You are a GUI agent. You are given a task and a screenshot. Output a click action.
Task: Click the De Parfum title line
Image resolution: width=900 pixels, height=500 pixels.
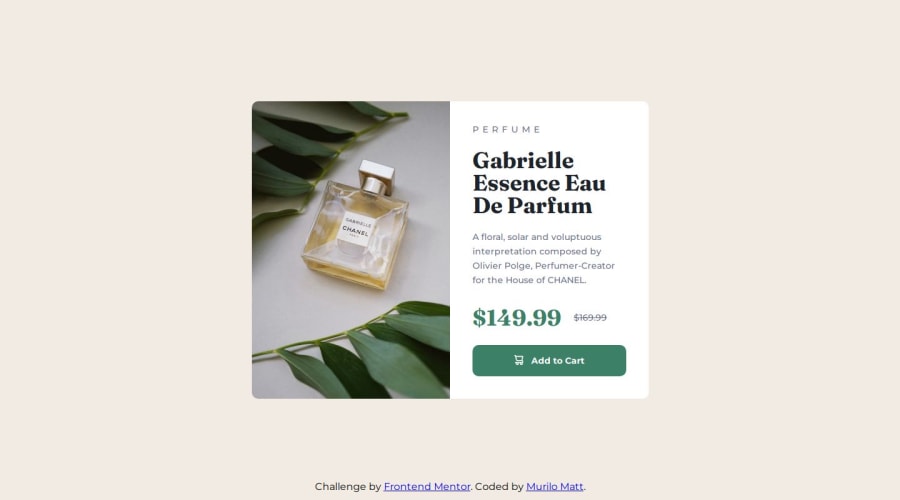click(532, 206)
